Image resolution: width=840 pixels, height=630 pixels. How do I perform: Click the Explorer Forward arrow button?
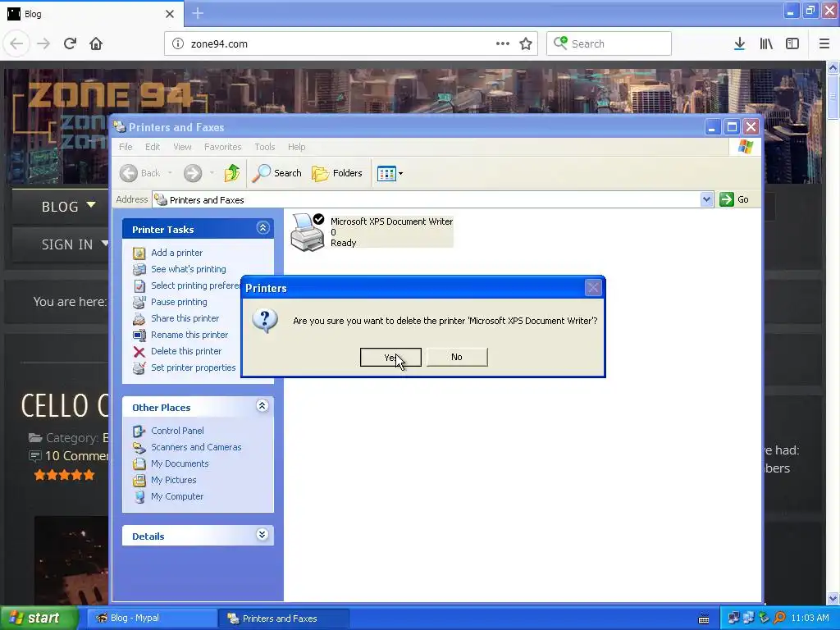tap(193, 173)
